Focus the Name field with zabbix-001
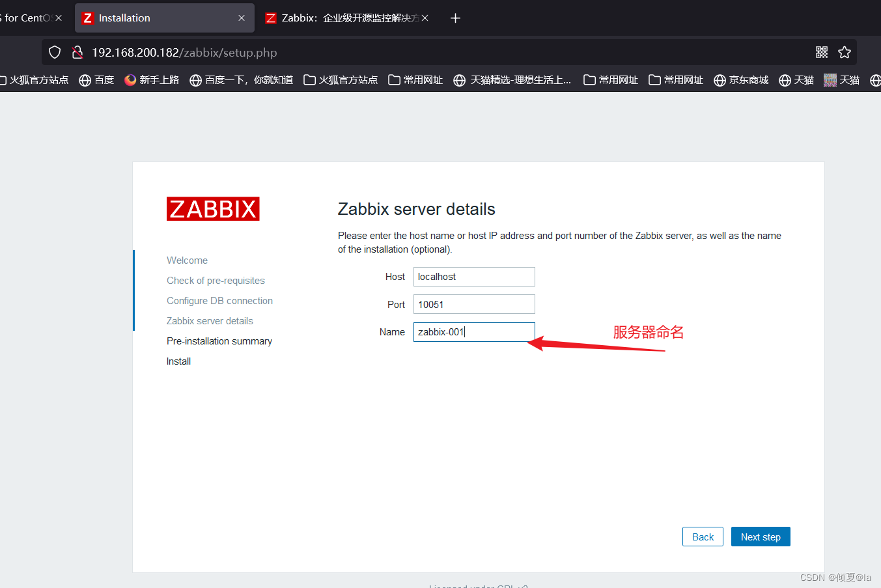Screen dimensions: 881x588 (474, 332)
